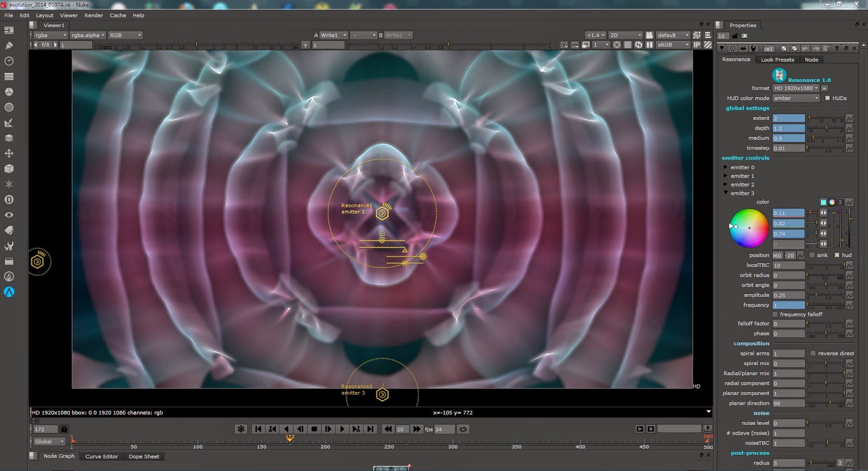This screenshot has width=868, height=471.
Task: Switch to the Look Presets tab
Action: tap(777, 60)
